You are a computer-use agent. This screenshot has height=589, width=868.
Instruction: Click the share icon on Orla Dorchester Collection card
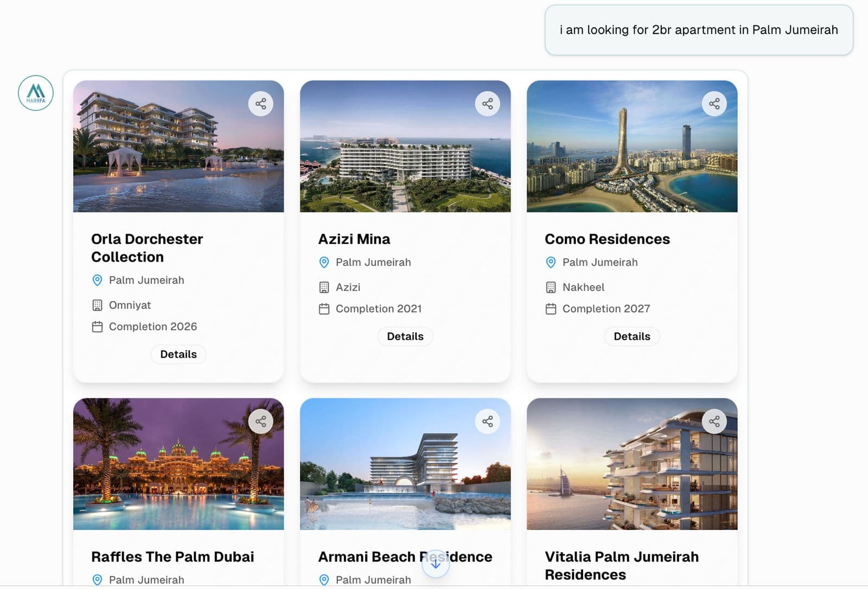261,103
